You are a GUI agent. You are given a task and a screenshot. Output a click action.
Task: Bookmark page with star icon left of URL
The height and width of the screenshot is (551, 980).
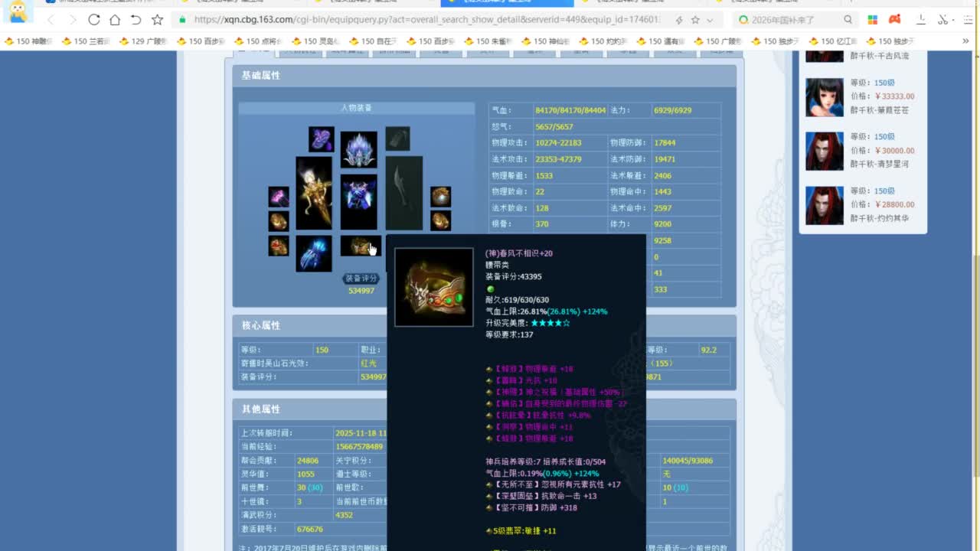(x=157, y=20)
